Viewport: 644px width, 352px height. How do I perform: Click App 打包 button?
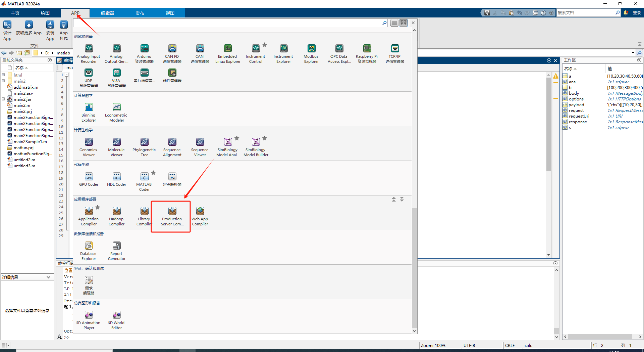click(64, 30)
